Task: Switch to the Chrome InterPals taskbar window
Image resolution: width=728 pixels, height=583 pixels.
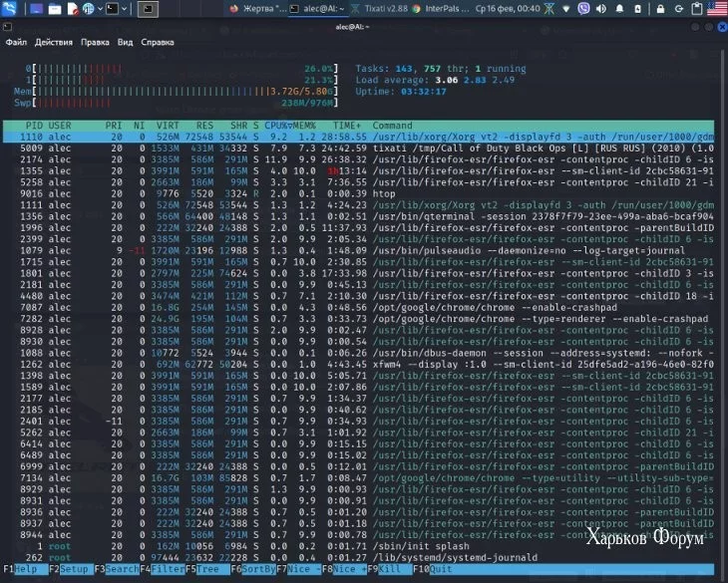Action: tap(441, 8)
